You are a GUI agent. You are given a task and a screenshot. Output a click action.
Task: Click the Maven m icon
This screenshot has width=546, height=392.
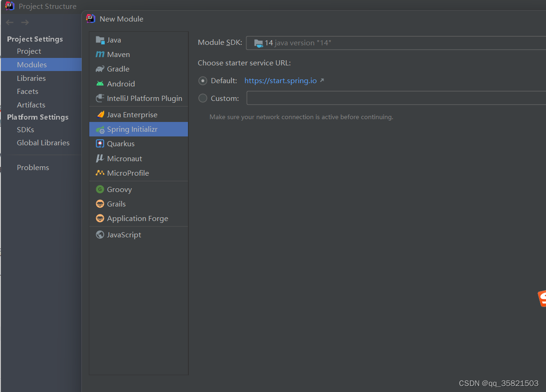click(100, 54)
